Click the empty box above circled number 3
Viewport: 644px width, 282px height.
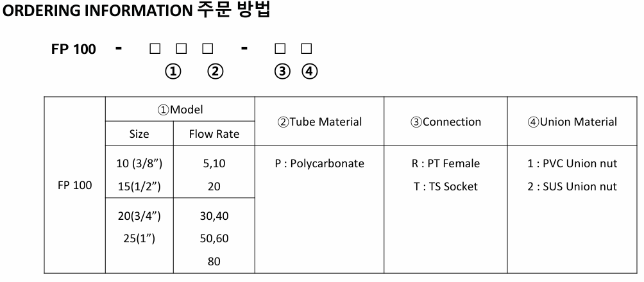coord(280,49)
